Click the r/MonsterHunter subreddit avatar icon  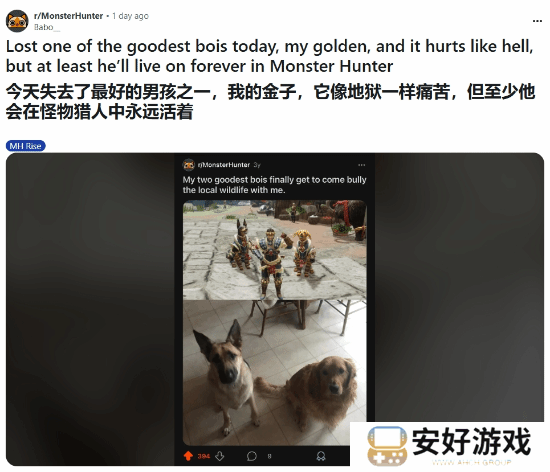[x=17, y=21]
